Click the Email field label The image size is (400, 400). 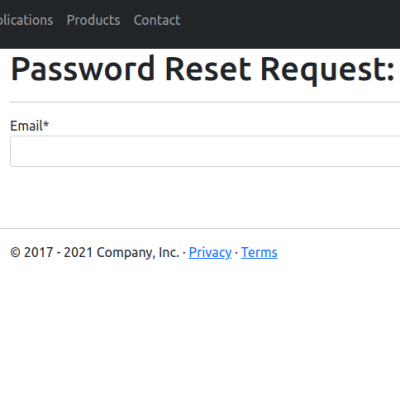pos(29,126)
